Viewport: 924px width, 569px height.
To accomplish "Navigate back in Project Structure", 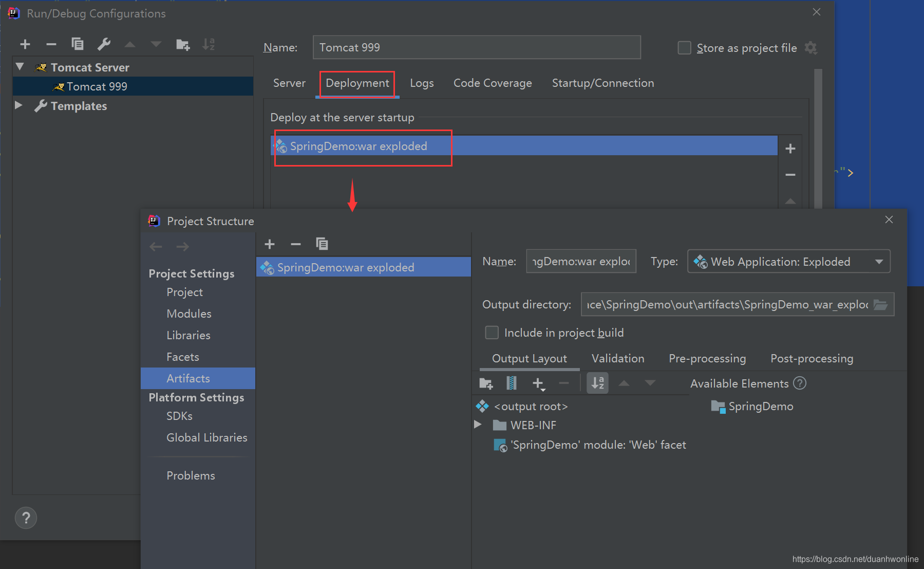I will point(156,247).
